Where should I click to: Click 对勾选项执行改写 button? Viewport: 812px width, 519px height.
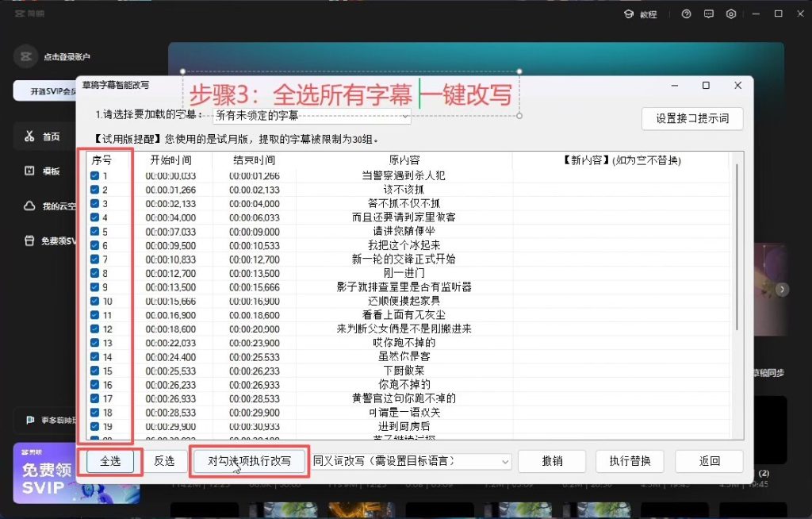coord(249,461)
